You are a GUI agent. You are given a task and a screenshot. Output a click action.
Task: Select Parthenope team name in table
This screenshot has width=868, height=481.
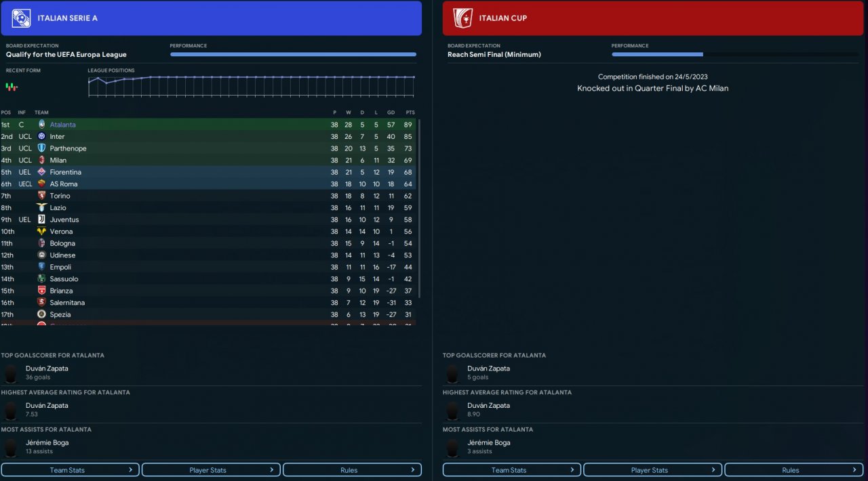[68, 148]
